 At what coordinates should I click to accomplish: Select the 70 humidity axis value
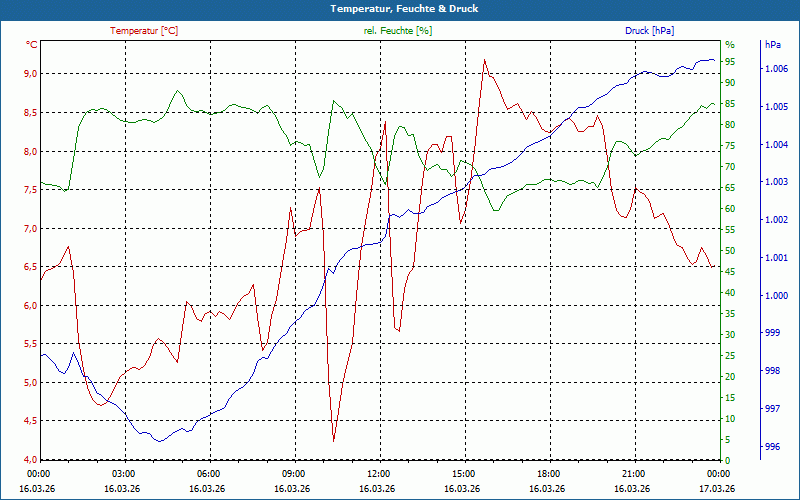[x=730, y=167]
